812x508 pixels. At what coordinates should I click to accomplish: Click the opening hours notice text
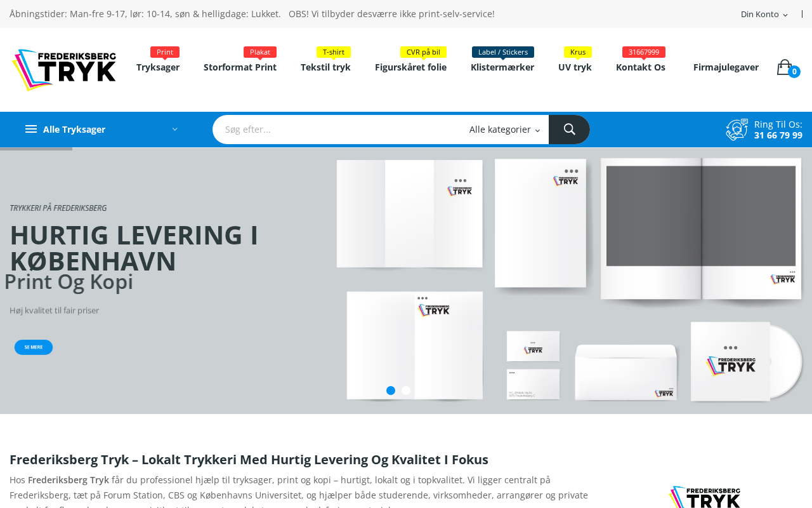tap(252, 14)
